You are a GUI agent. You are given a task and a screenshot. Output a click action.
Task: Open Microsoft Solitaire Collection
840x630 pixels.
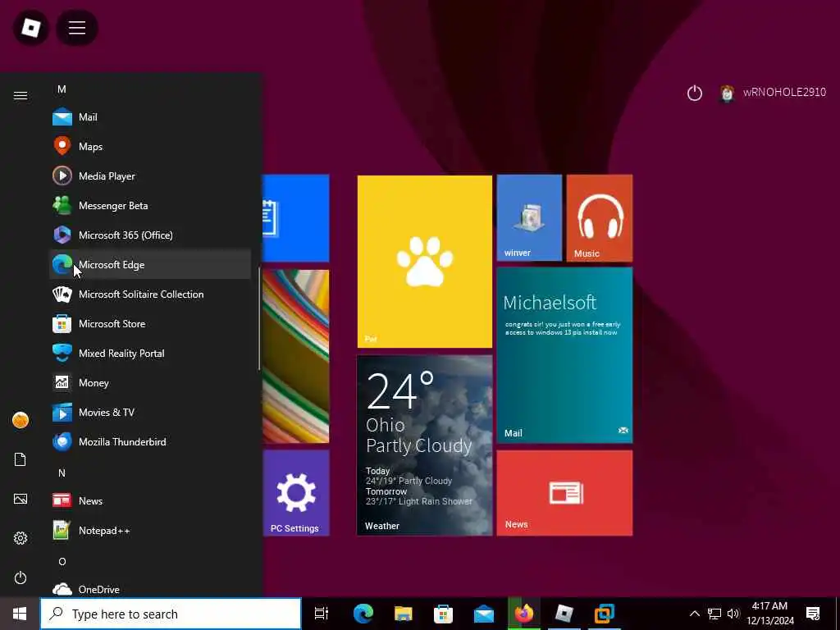coord(150,294)
